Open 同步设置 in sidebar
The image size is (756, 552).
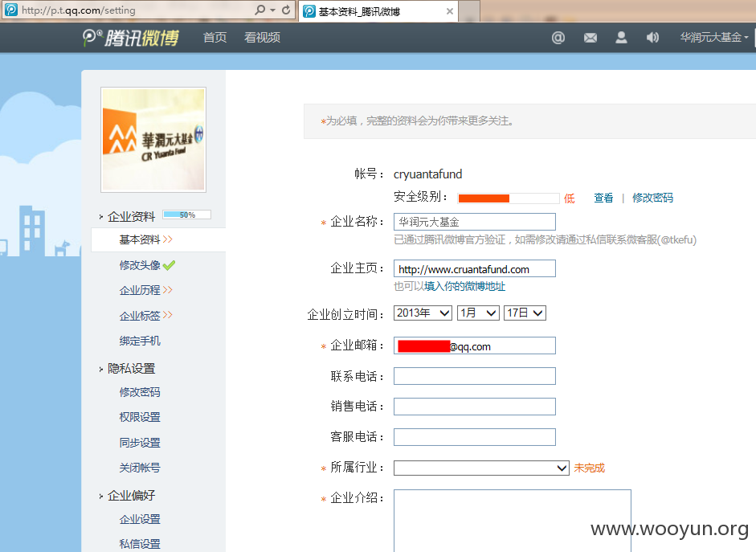[140, 443]
